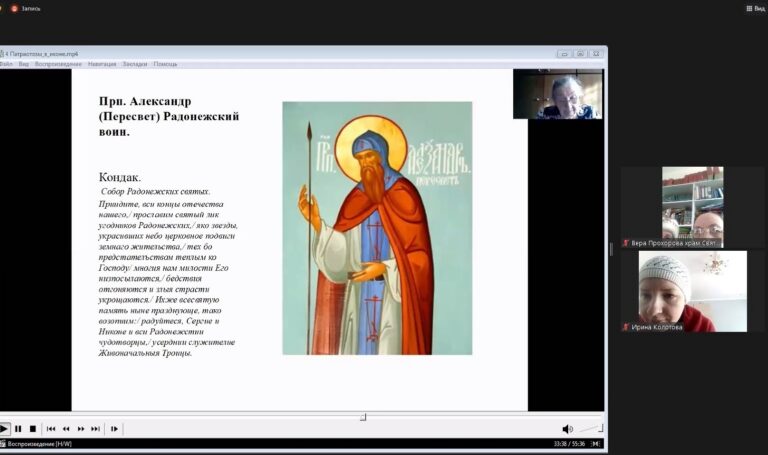768x455 pixels.
Task: Open the Помощь menu
Action: [165, 64]
